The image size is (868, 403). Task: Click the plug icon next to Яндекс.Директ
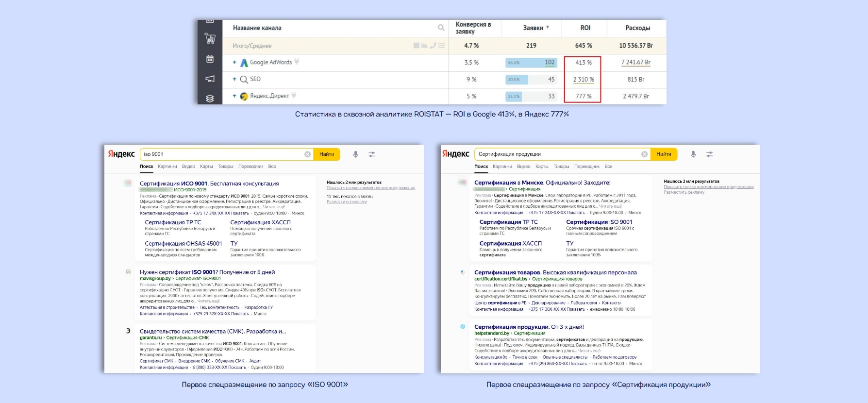(294, 96)
